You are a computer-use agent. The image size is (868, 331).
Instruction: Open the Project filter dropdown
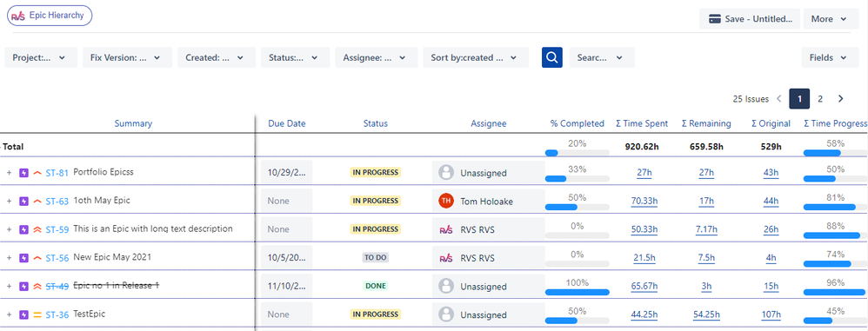click(41, 57)
